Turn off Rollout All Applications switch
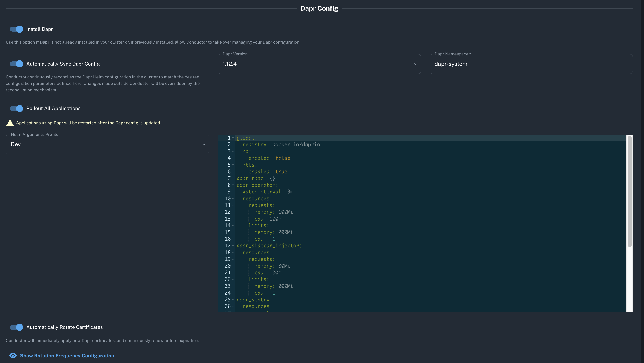This screenshot has height=363, width=644. click(16, 108)
